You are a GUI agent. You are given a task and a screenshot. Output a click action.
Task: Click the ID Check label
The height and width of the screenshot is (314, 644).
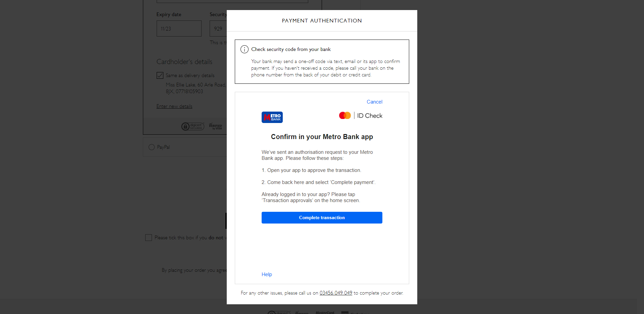pos(370,116)
